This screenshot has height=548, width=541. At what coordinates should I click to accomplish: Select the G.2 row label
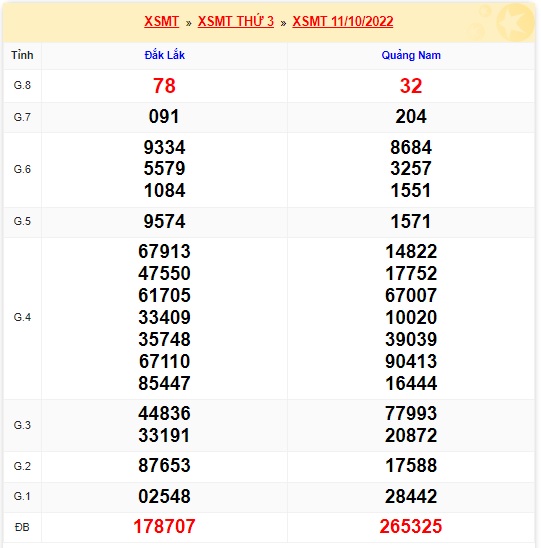pyautogui.click(x=22, y=466)
